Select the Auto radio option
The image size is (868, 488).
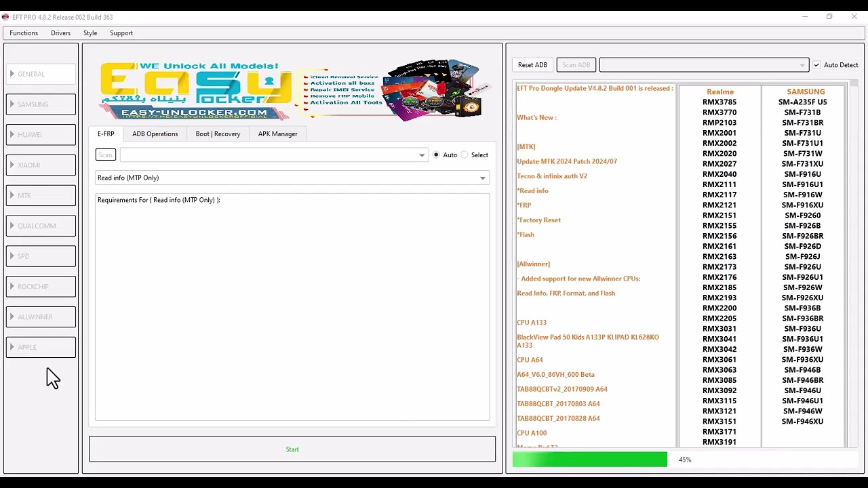pos(446,155)
